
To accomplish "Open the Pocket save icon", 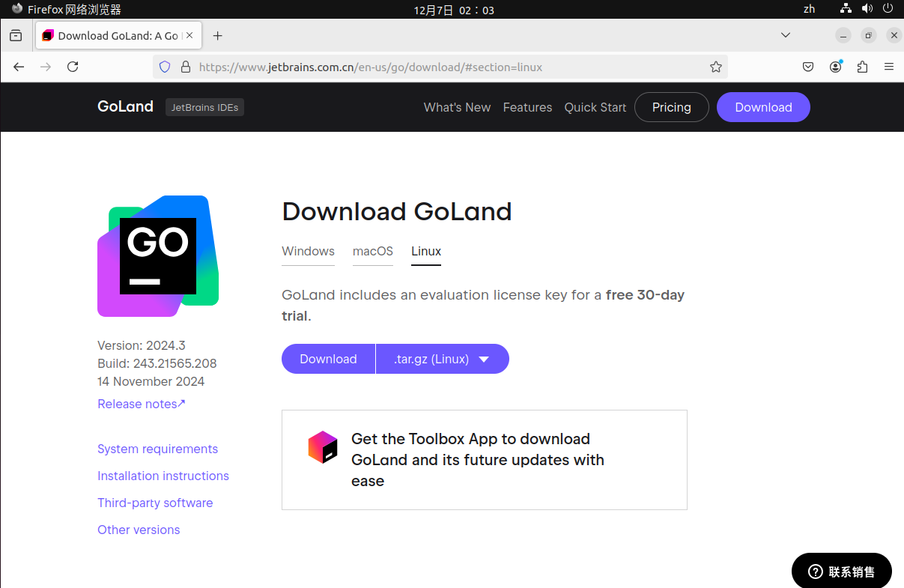I will 808,67.
